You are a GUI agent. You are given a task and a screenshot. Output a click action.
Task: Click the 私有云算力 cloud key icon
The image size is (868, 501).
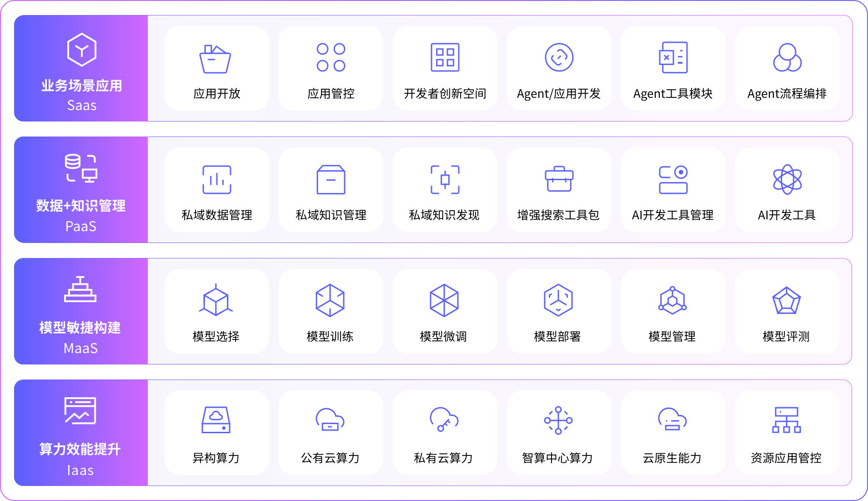pos(444,420)
